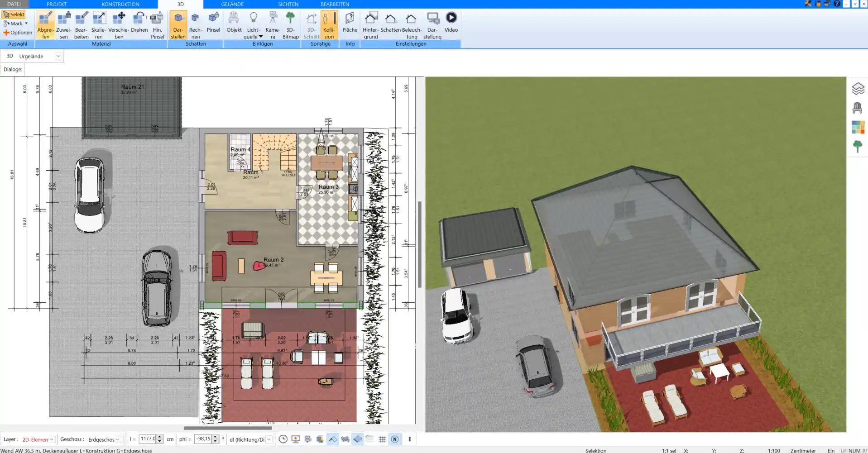Open the layers panel icon on right sidebar
The width and height of the screenshot is (868, 453).
point(858,88)
